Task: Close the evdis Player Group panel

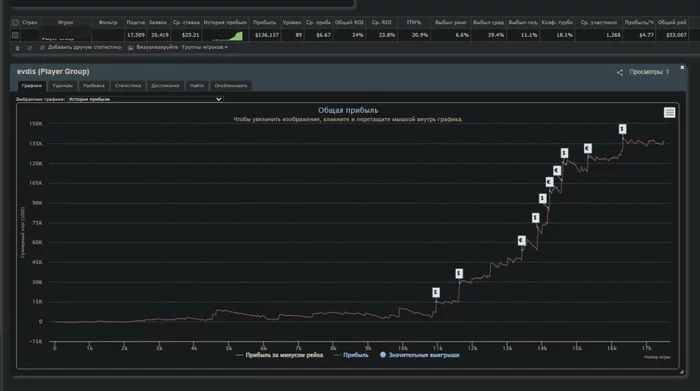Action: pos(682,67)
